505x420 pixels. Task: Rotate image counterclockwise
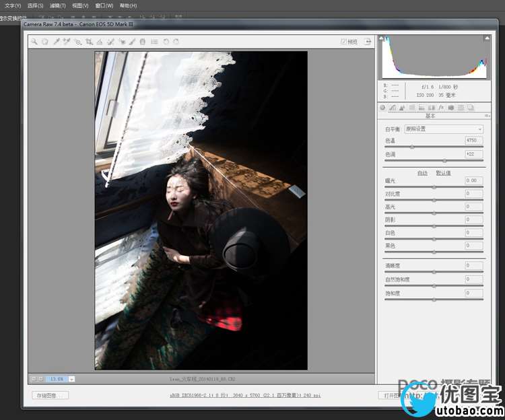[166, 42]
